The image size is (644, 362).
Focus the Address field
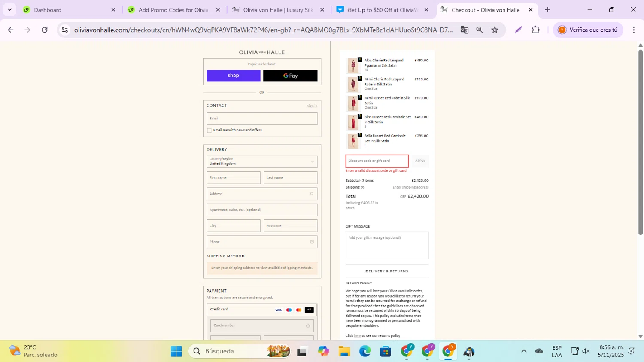pyautogui.click(x=262, y=194)
